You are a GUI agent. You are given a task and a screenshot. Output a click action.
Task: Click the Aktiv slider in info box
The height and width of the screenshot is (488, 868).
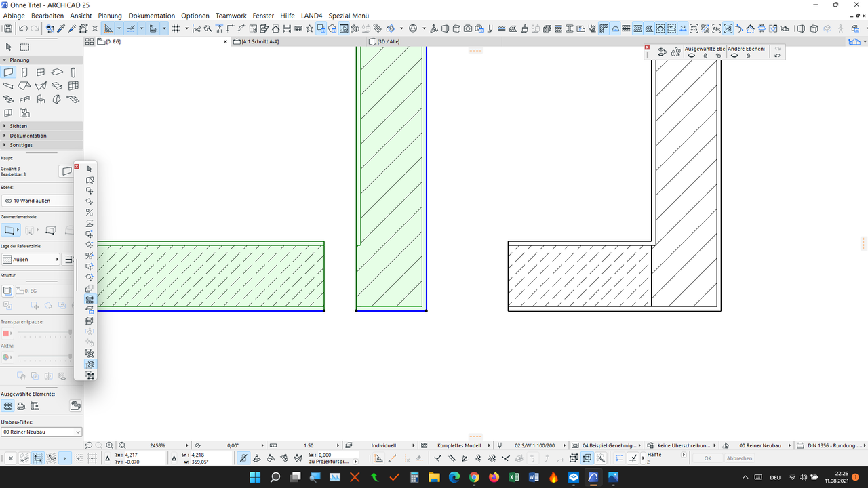coord(44,357)
